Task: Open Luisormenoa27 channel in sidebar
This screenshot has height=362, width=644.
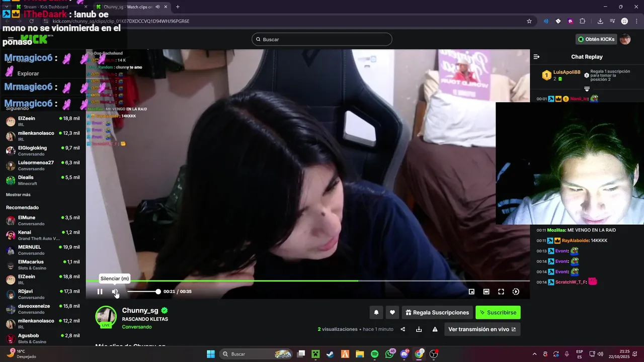Action: 43,165
